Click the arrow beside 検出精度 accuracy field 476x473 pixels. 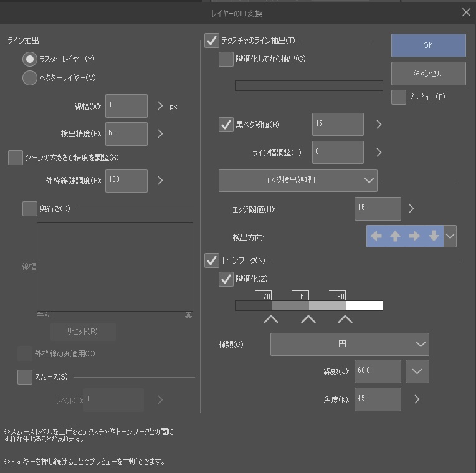coord(160,133)
